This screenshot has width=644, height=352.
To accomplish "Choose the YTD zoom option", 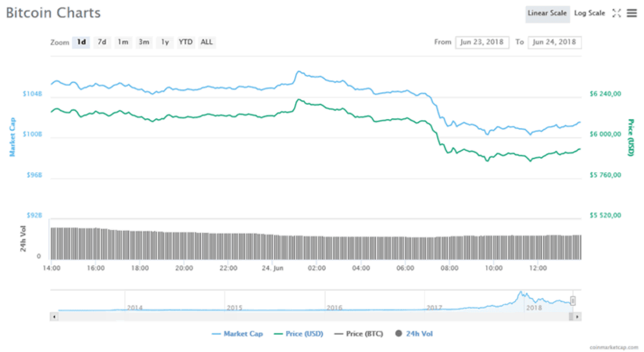I will point(185,42).
